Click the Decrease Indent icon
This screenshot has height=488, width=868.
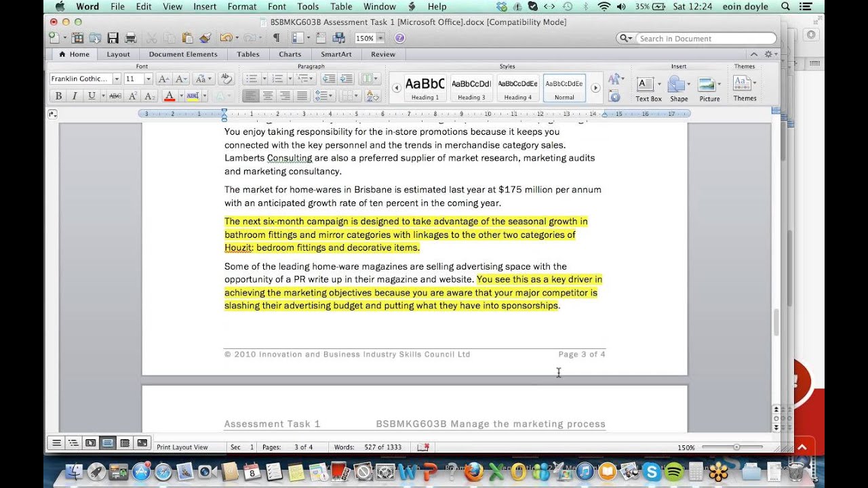[x=328, y=79]
